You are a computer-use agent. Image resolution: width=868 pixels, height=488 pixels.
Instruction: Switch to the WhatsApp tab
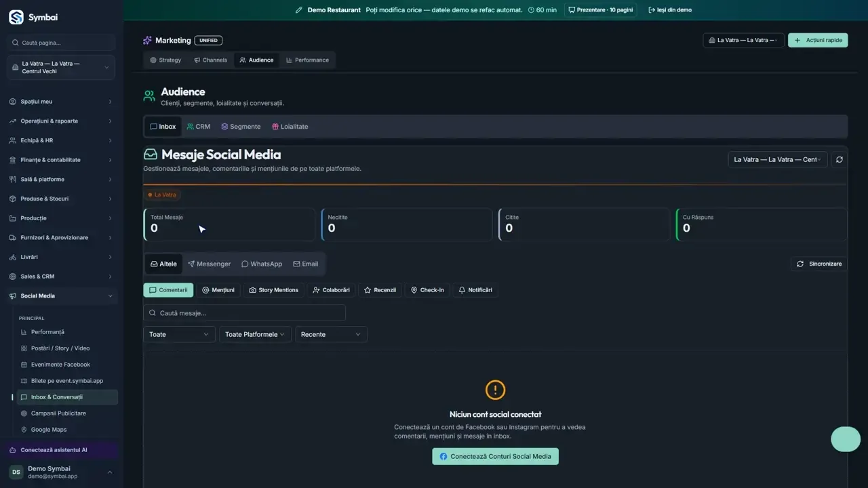[x=262, y=264]
